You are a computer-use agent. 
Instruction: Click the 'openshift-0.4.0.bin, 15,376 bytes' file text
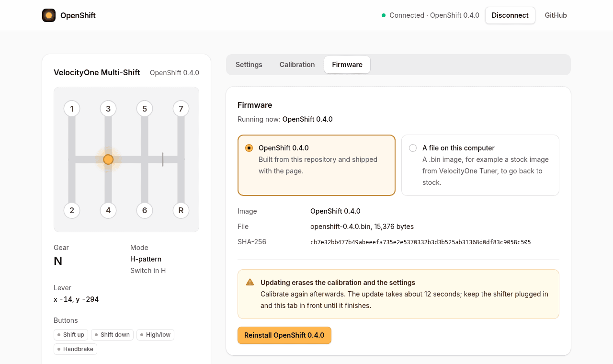tap(362, 227)
